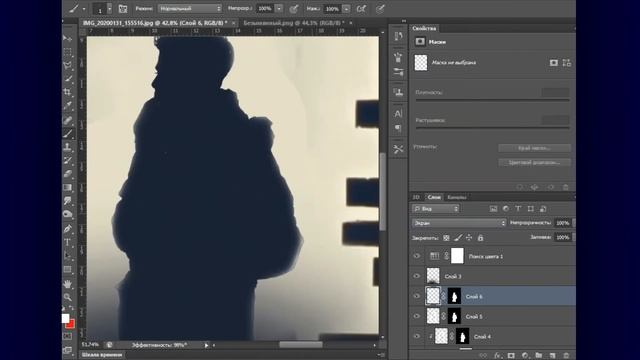Add a layer mask from Layers panel bottom
Screen dimensions: 640x360
tap(511, 356)
